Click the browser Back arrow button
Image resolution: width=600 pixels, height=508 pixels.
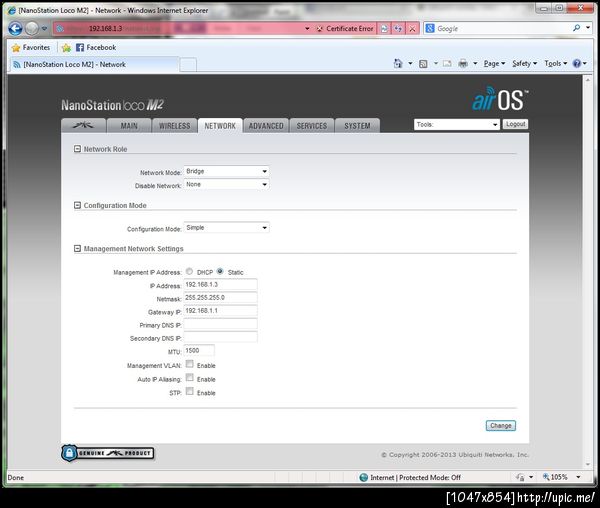(x=15, y=28)
